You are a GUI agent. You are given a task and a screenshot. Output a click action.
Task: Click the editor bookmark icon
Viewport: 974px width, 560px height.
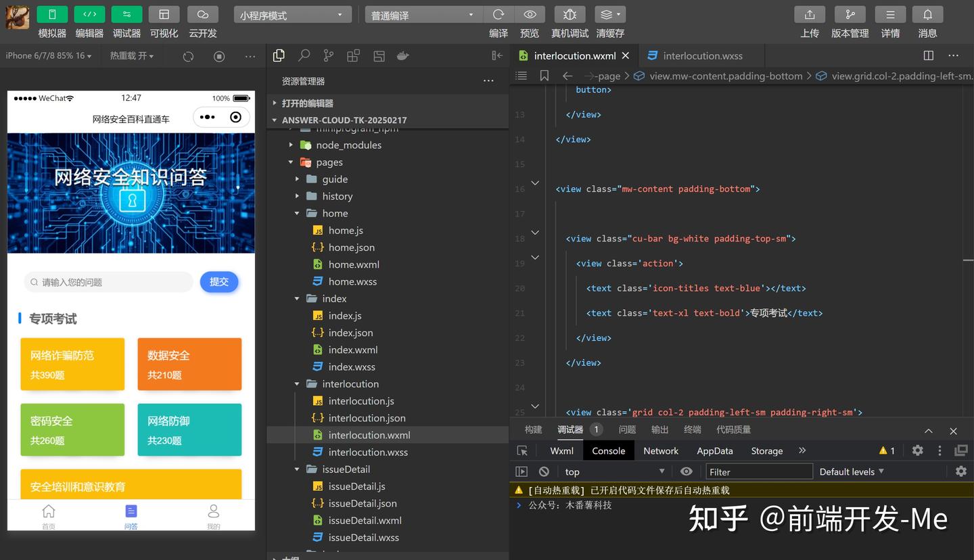tap(544, 76)
